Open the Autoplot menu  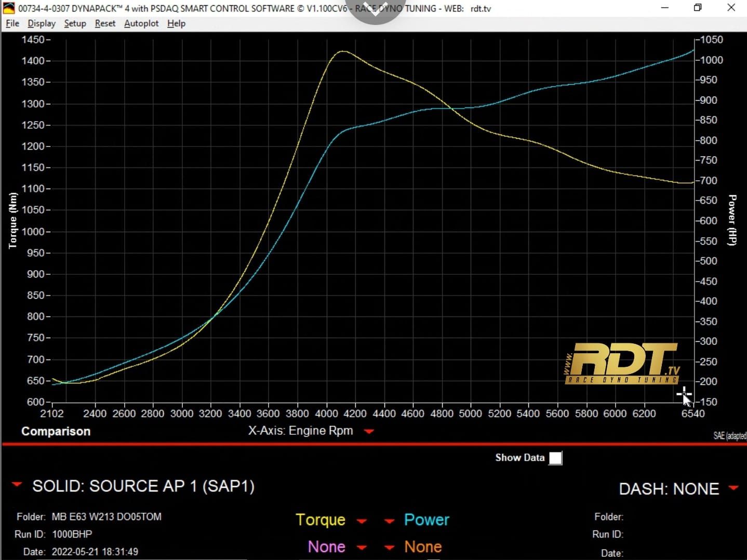click(x=141, y=23)
